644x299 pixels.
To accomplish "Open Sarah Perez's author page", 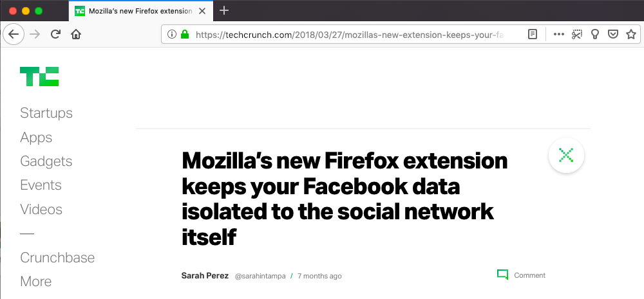I will (205, 276).
